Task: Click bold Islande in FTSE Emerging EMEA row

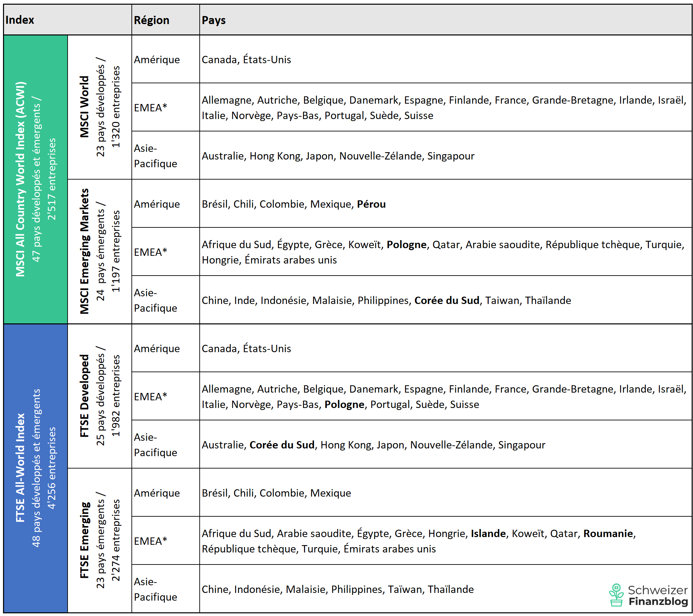Action: (x=488, y=533)
